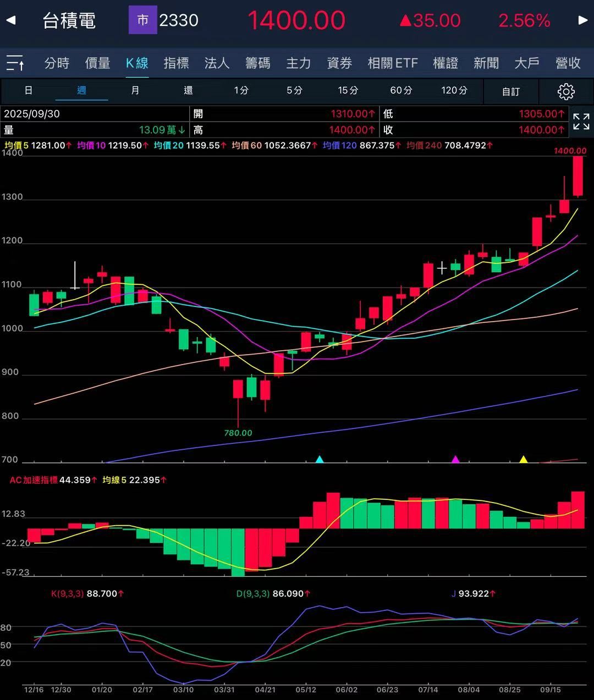Select the 5分 interval

click(295, 90)
